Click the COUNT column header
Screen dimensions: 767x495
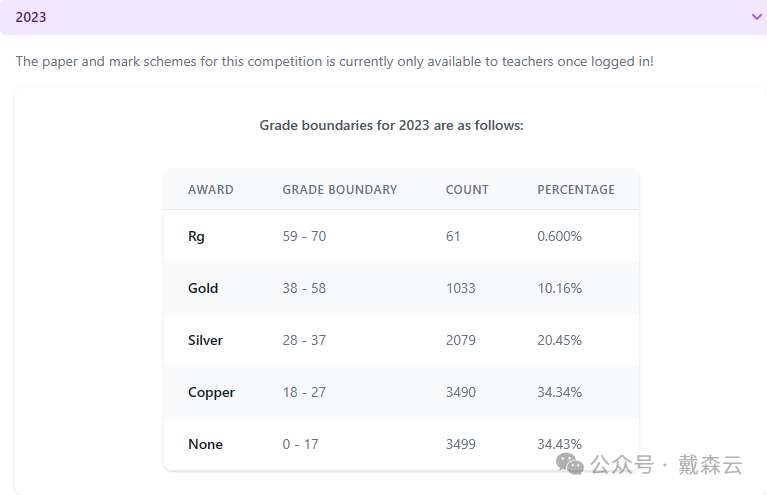pos(467,190)
